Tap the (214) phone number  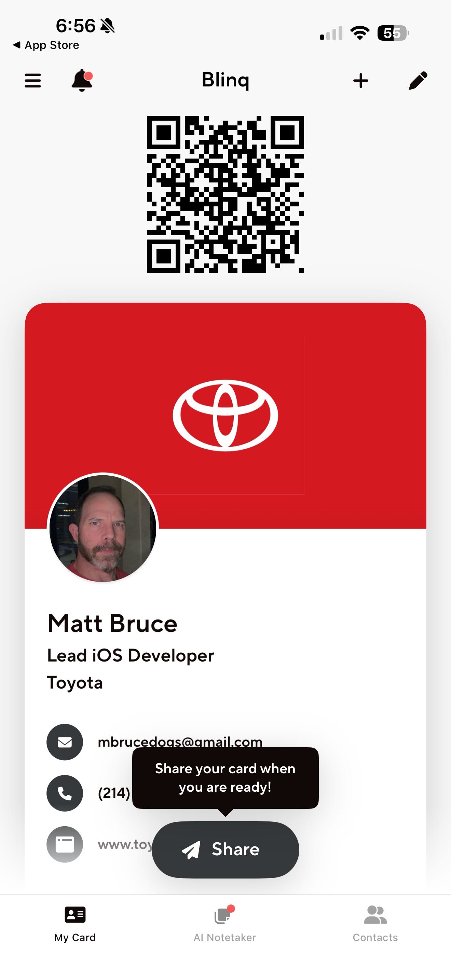coord(114,793)
